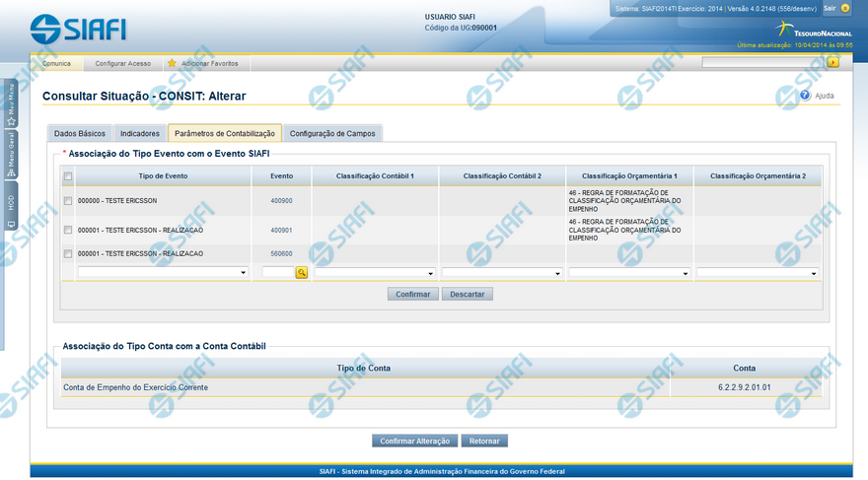Click the SIAFI logo

pos(78,29)
